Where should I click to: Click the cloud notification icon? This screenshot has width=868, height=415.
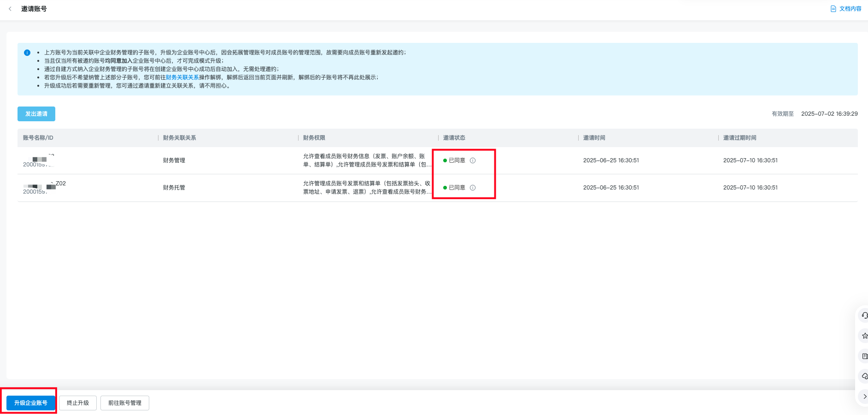coord(864,376)
